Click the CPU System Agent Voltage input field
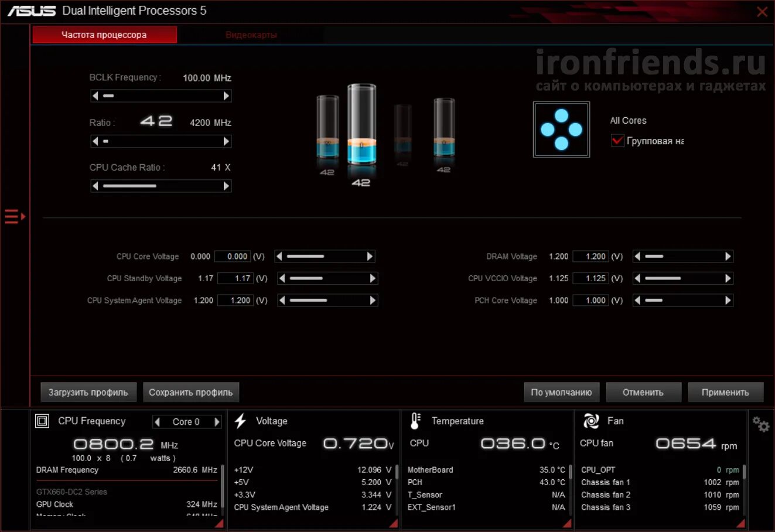This screenshot has height=532, width=775. 235,300
